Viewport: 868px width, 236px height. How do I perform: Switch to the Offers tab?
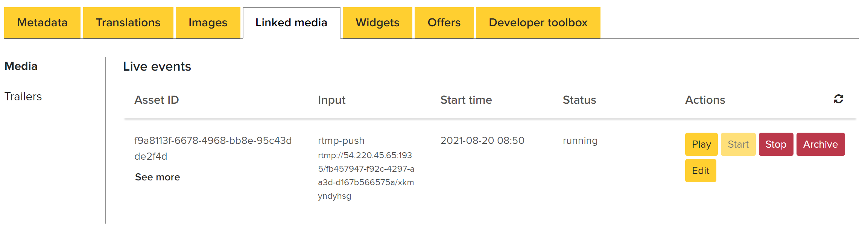click(444, 23)
